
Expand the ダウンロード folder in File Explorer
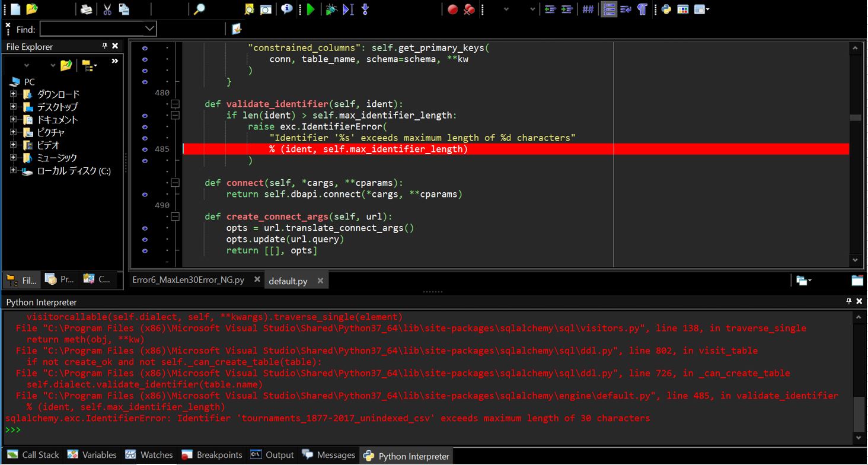(13, 94)
